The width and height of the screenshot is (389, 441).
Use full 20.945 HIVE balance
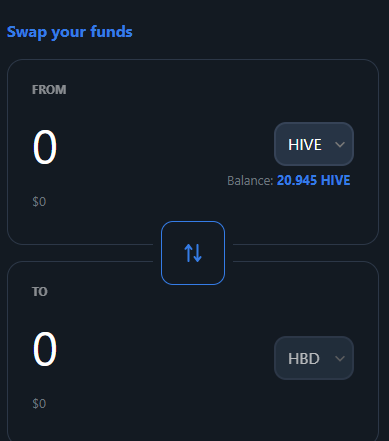313,180
